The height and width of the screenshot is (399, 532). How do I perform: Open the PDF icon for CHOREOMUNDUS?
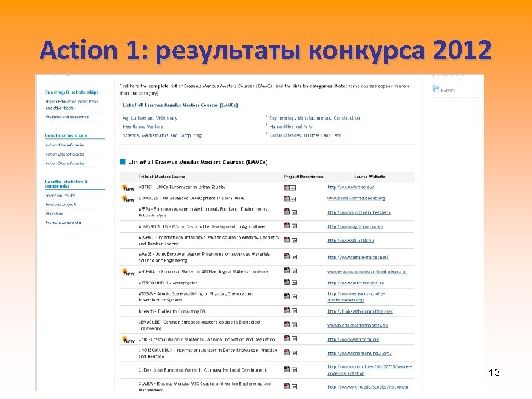point(287,352)
